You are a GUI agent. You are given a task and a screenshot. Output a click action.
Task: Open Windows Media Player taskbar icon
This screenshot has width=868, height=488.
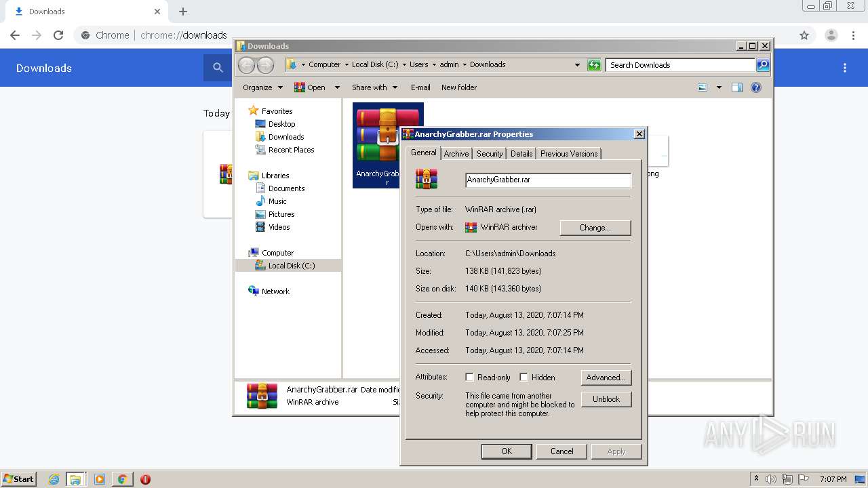tap(100, 479)
